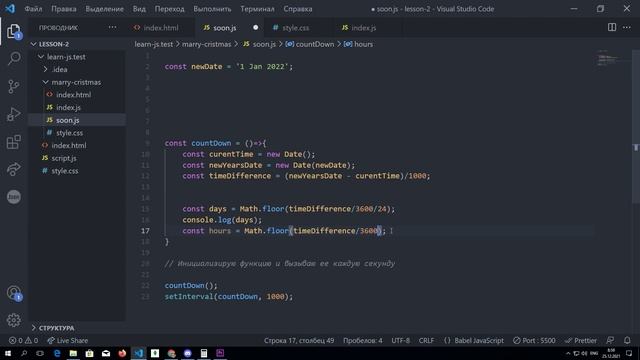Switch to index.html editor tab
This screenshot has width=640, height=360.
click(x=160, y=27)
